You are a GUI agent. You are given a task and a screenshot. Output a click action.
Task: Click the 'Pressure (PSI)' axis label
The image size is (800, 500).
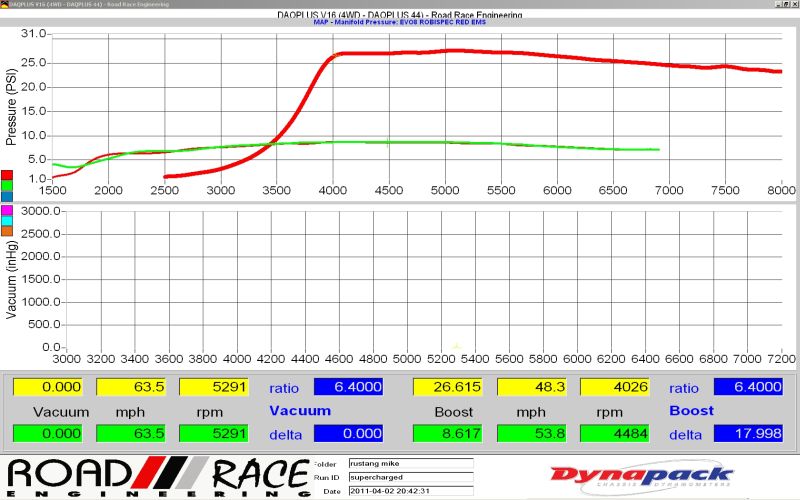pyautogui.click(x=11, y=107)
